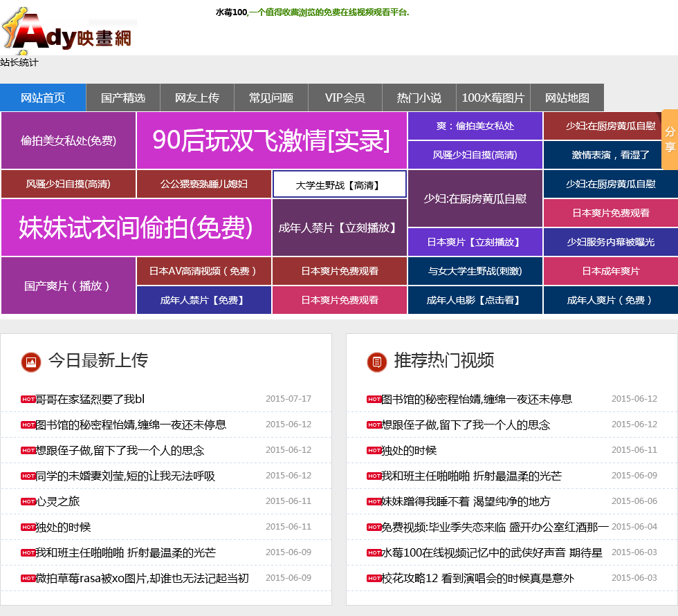This screenshot has width=678, height=616.
Task: Click HOT badge on left 独处的时候 row
Action: click(x=28, y=527)
